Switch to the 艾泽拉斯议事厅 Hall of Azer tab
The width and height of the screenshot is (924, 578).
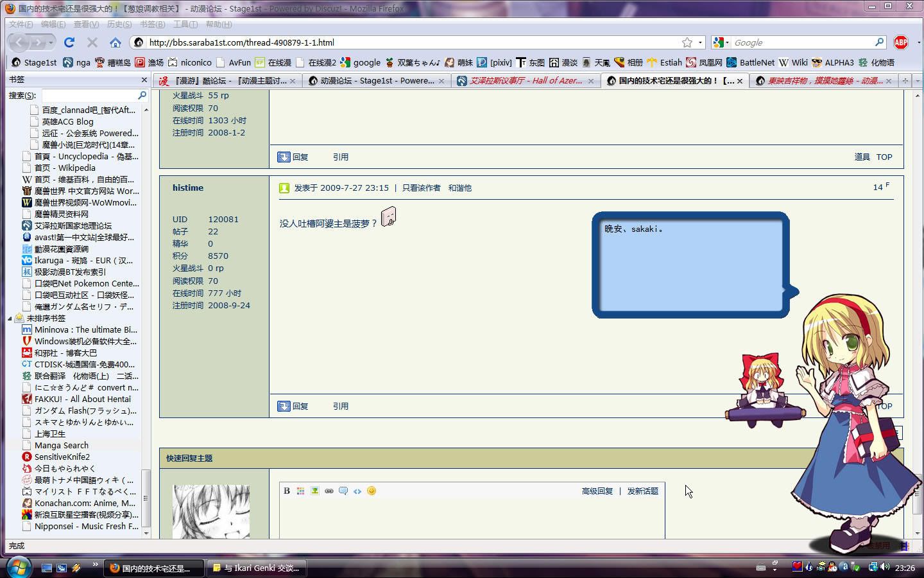(526, 81)
